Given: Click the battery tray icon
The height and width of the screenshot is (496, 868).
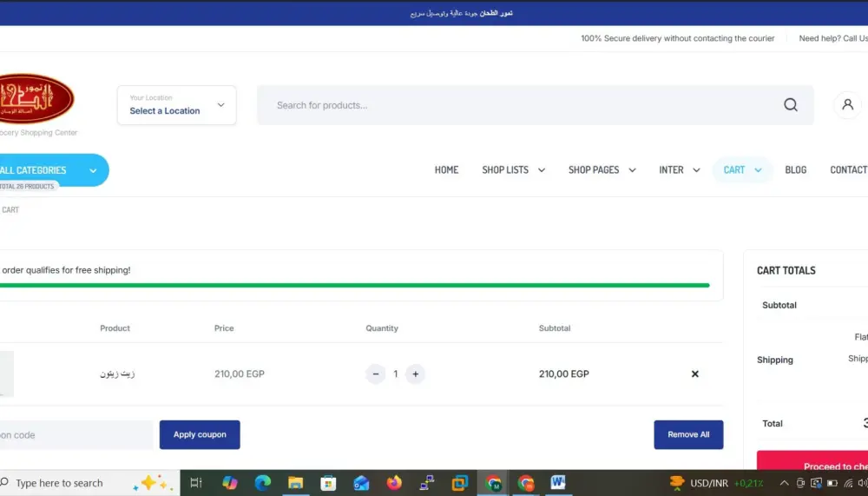Looking at the screenshot, I should point(832,483).
